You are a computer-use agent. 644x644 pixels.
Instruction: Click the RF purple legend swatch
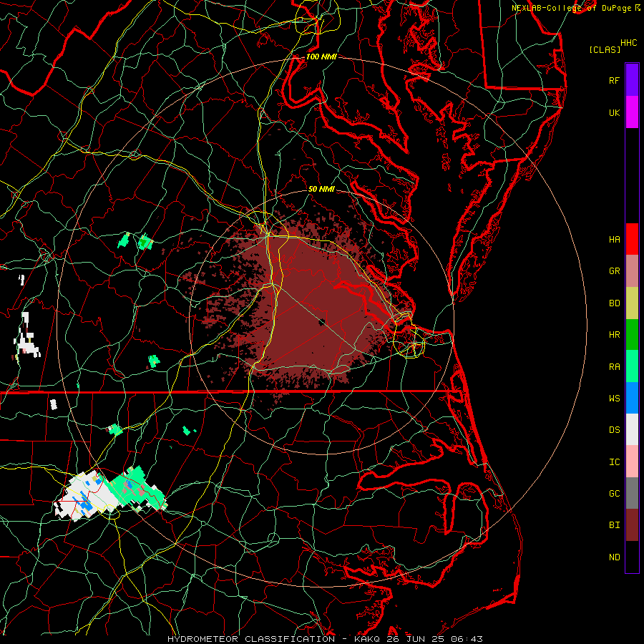632,80
